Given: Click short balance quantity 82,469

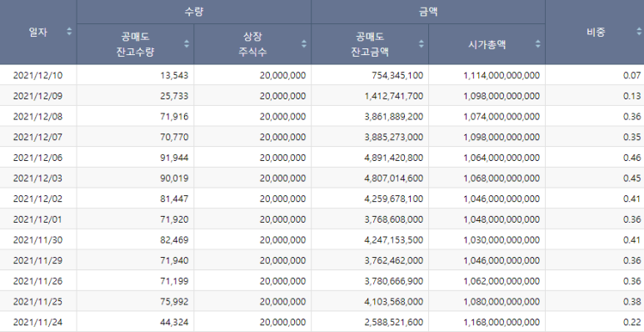Looking at the screenshot, I should coord(174,240).
